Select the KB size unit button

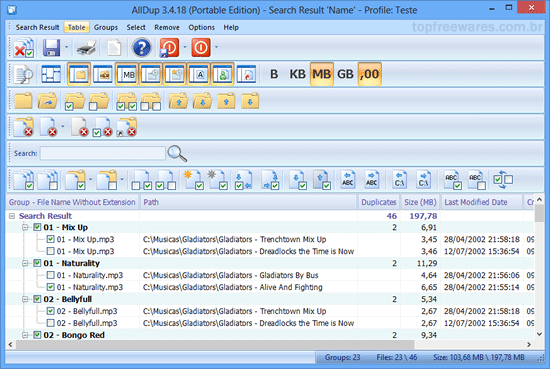(297, 74)
